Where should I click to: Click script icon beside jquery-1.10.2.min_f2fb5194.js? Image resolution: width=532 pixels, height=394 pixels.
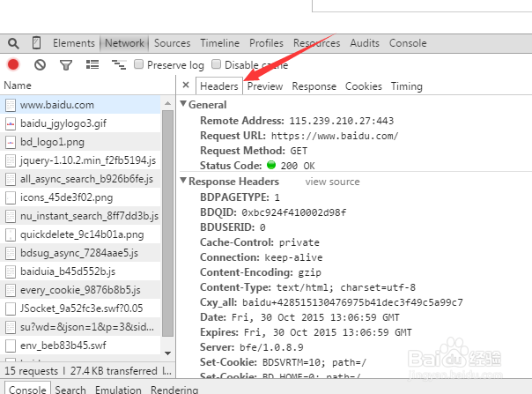pos(11,160)
